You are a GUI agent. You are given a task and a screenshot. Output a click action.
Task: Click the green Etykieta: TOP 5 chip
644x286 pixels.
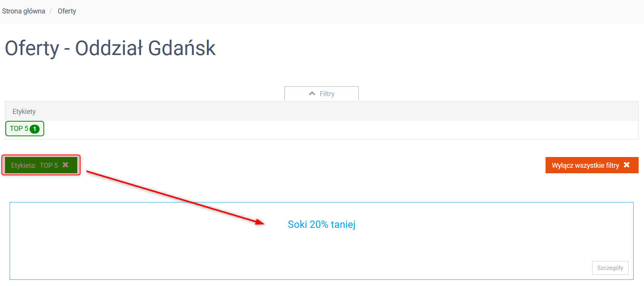(x=41, y=165)
